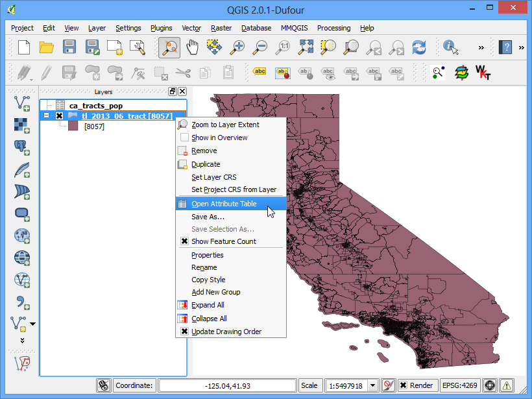
Task: Click the Add Delimited Text Layer comma icon
Action: tap(22, 302)
